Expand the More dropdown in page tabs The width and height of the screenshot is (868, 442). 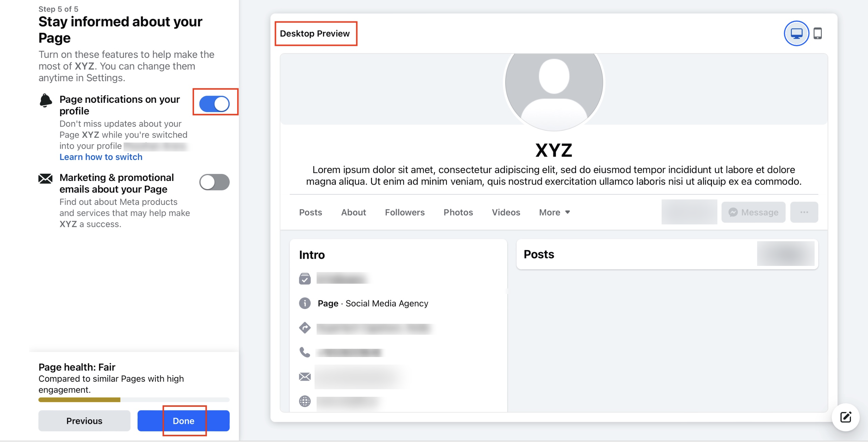pos(554,212)
